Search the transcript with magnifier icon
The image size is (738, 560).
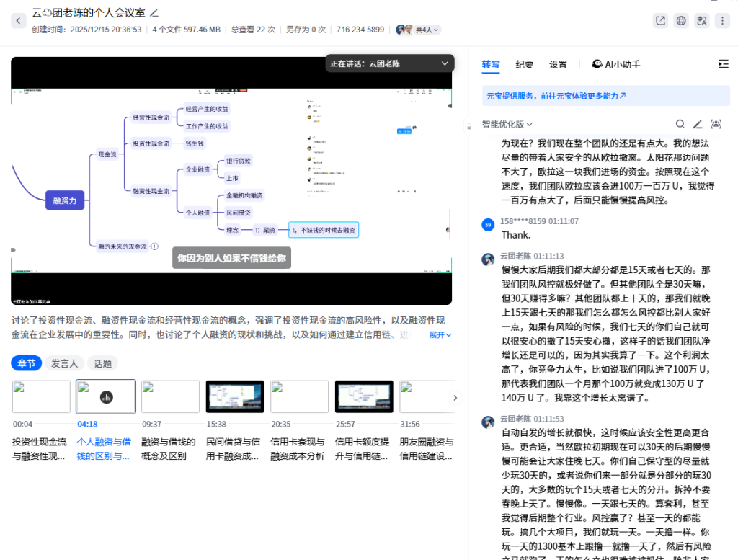click(680, 124)
